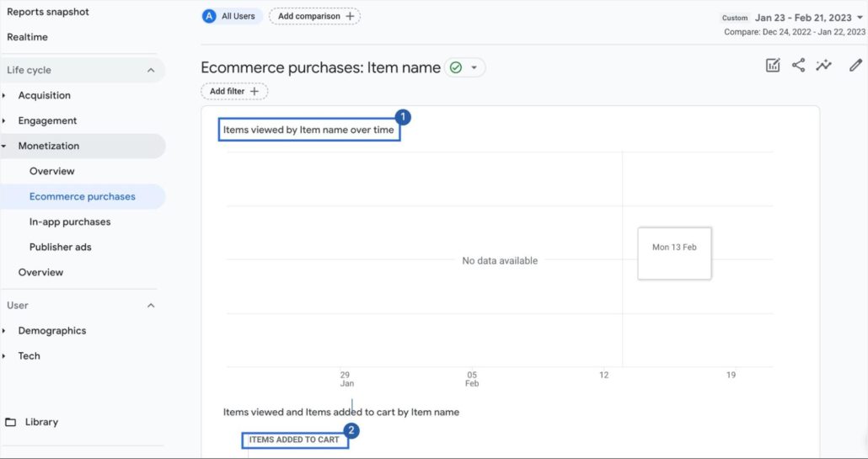Click Items viewed by Item name over time title
This screenshot has height=459, width=868.
(x=308, y=130)
